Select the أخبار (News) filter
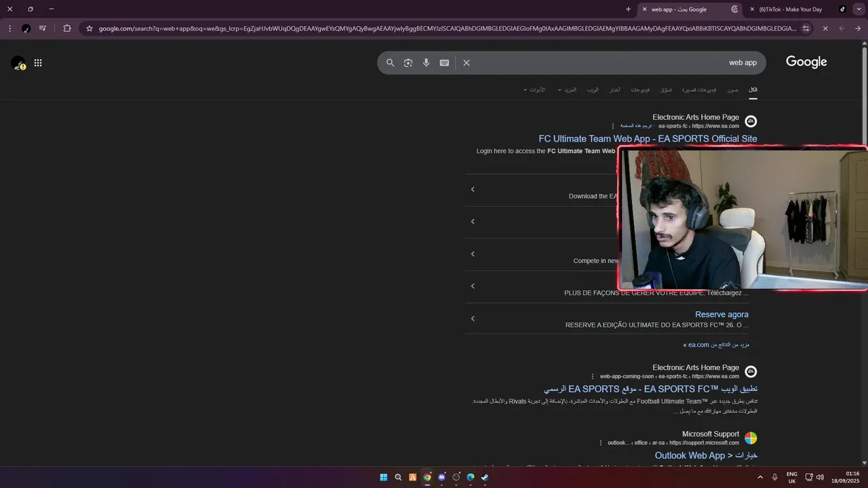This screenshot has width=868, height=488. (x=614, y=89)
